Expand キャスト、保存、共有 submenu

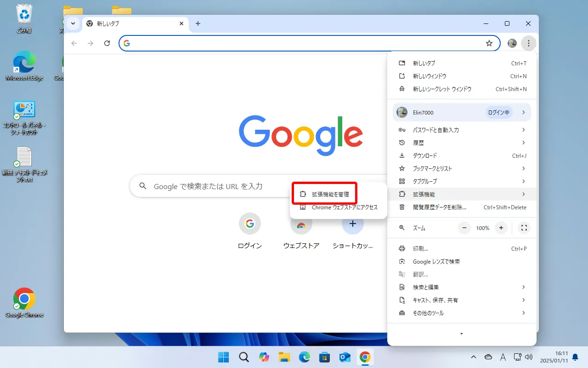[462, 300]
